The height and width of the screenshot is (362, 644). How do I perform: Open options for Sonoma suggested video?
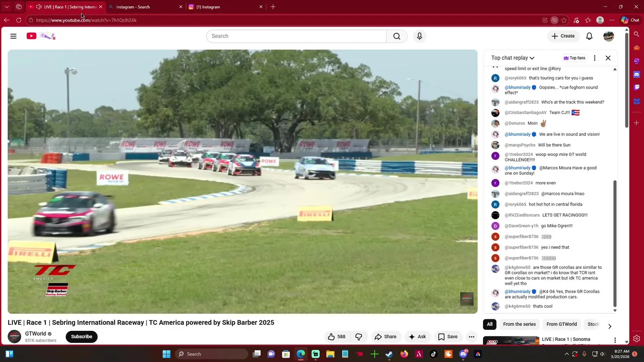(x=615, y=340)
